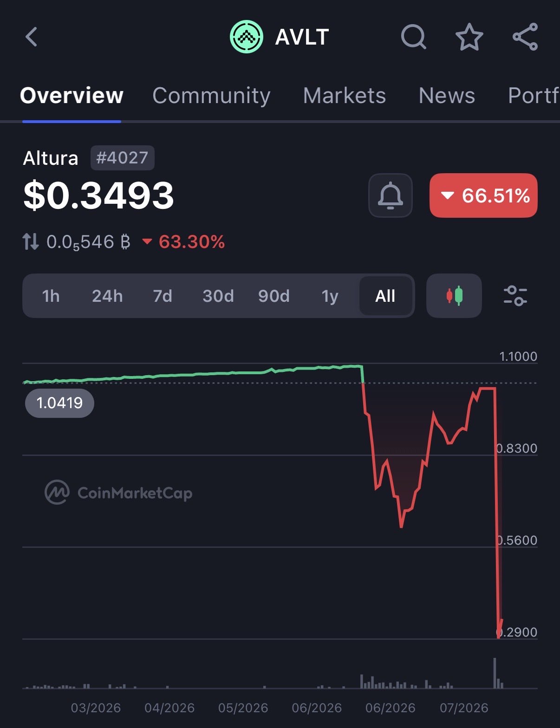Tap the #4027 rank badge

click(122, 158)
